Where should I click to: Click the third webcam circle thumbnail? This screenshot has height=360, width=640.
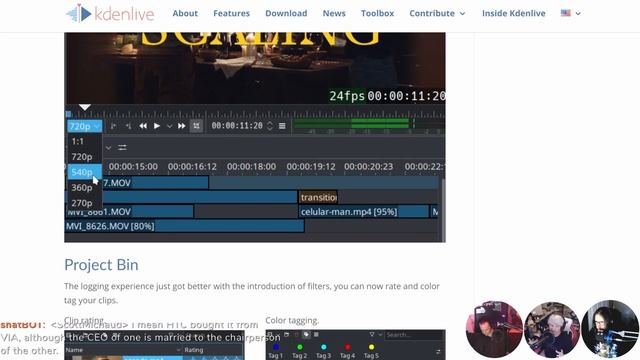pos(610,329)
